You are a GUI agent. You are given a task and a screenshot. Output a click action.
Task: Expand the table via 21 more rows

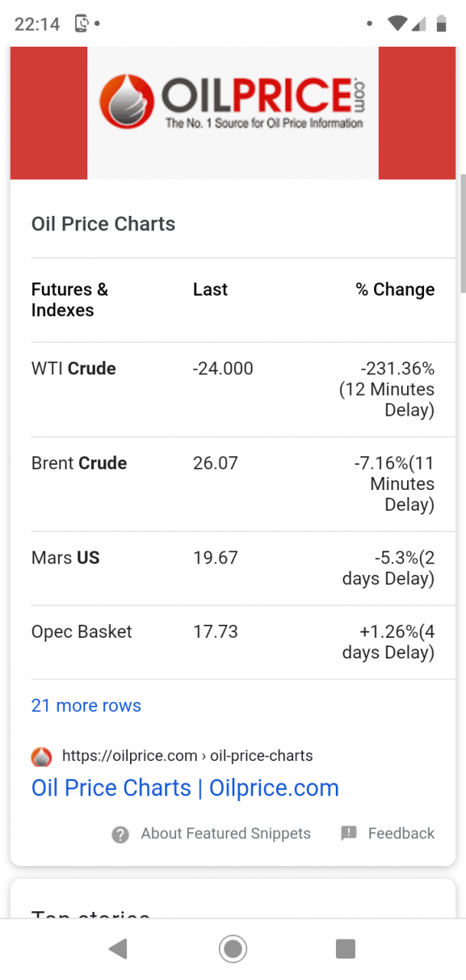[x=86, y=706]
